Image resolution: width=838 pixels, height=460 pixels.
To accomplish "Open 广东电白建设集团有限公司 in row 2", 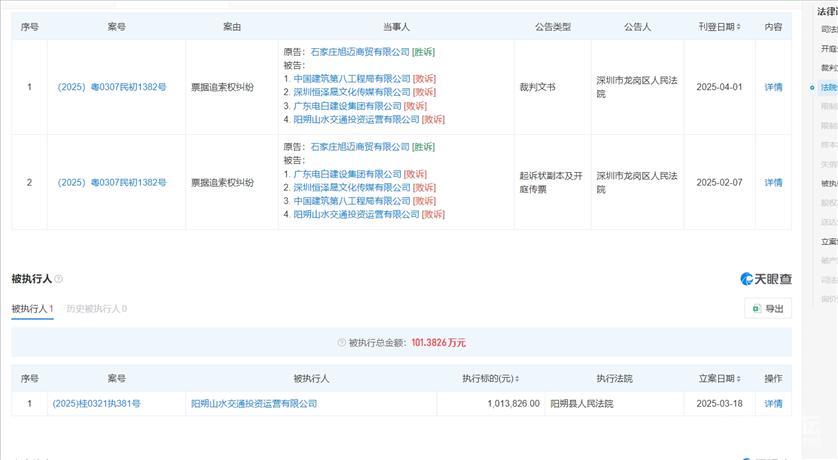I will click(347, 174).
